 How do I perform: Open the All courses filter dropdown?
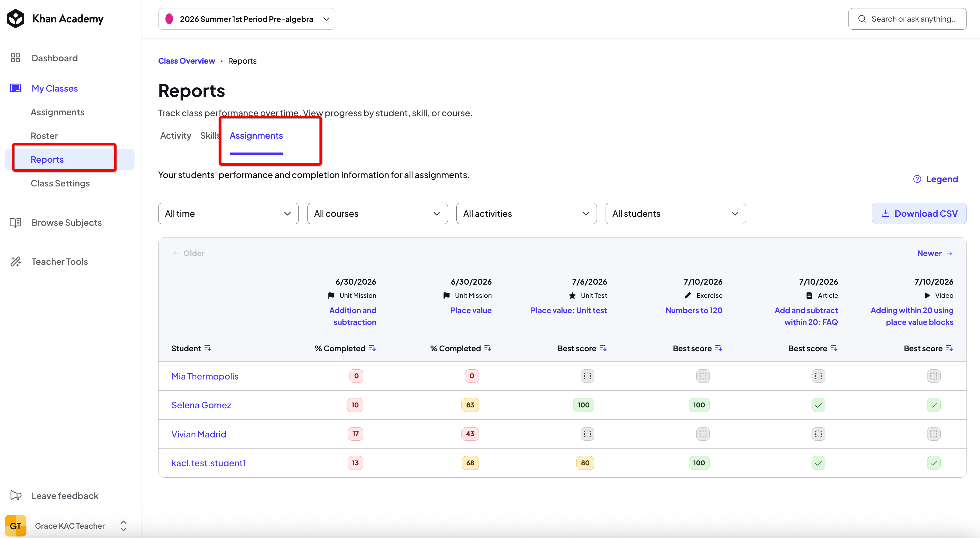tap(377, 213)
